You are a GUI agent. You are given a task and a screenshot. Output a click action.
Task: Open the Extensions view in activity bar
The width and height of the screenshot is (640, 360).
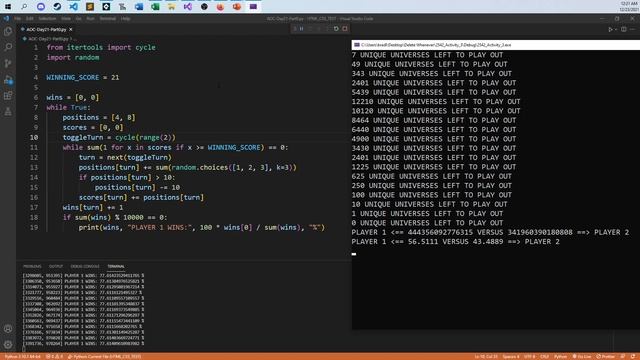[x=8, y=96]
